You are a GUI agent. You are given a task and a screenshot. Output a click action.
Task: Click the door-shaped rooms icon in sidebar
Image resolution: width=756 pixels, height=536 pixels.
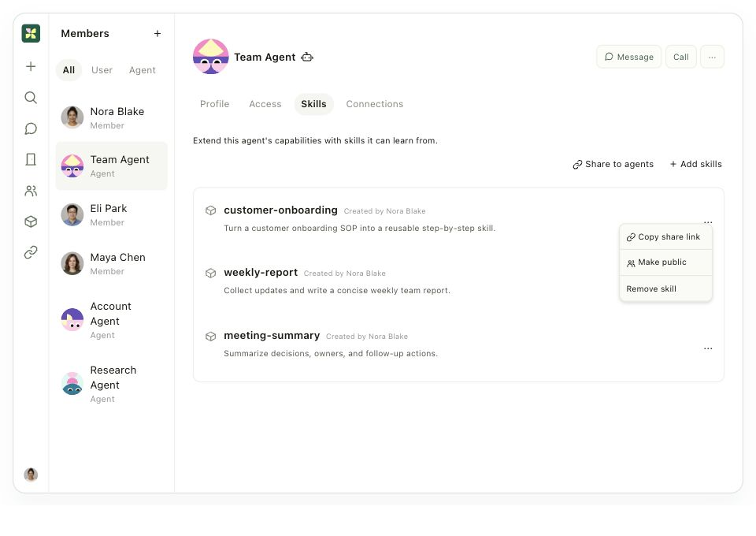(31, 159)
